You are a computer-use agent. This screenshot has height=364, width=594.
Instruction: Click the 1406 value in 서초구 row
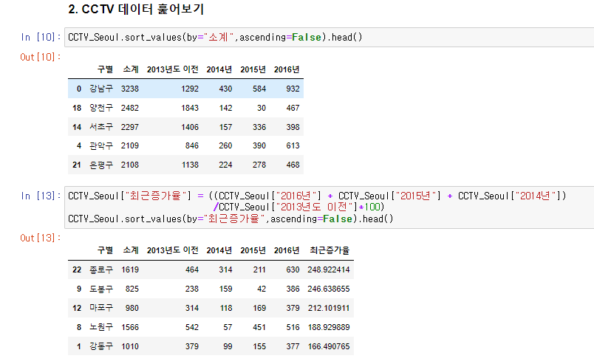[x=190, y=127]
